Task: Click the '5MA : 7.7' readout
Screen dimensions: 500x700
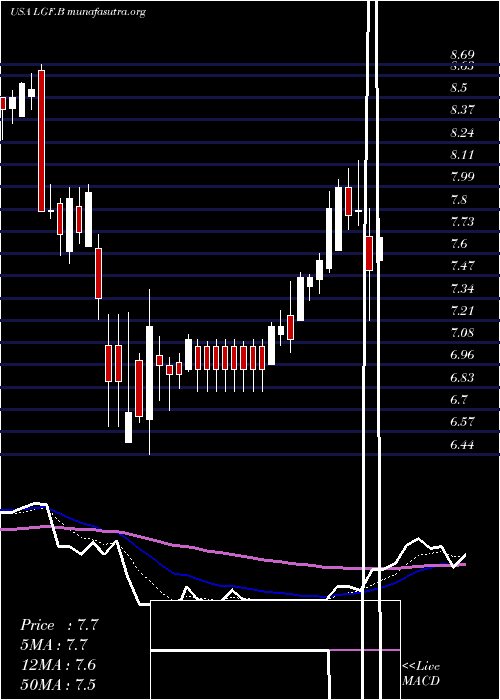Action: (54, 645)
